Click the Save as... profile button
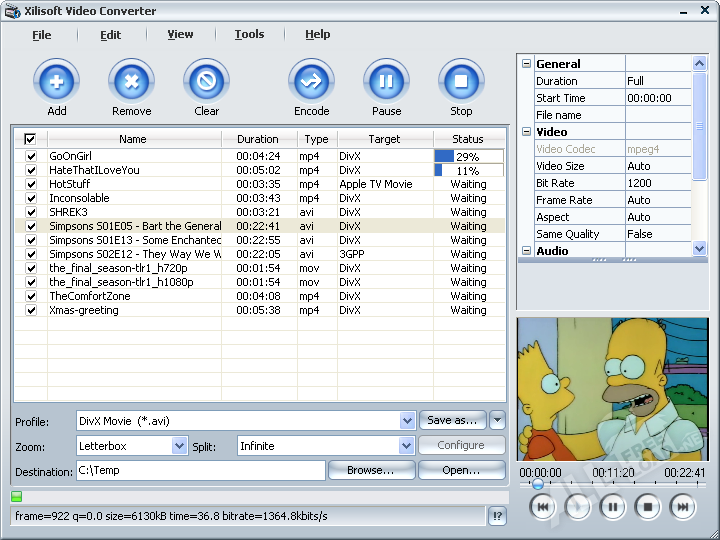This screenshot has height=540, width=720. [x=452, y=420]
